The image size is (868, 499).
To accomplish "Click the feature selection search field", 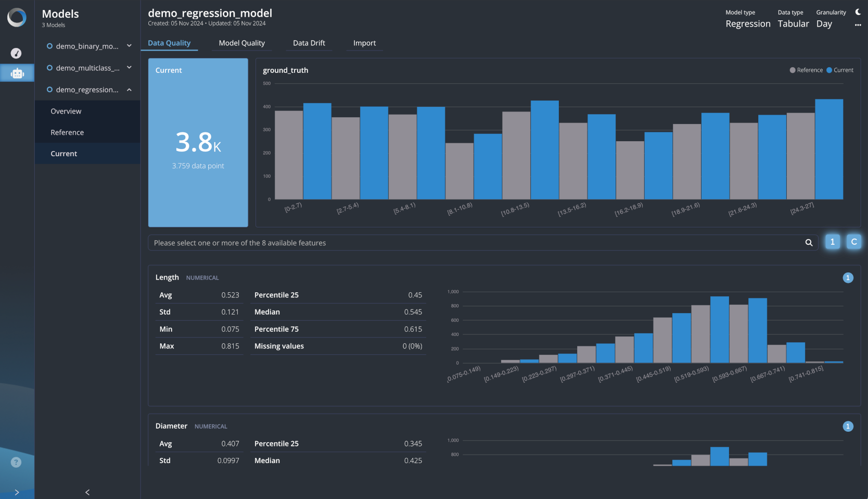I will click(x=483, y=243).
